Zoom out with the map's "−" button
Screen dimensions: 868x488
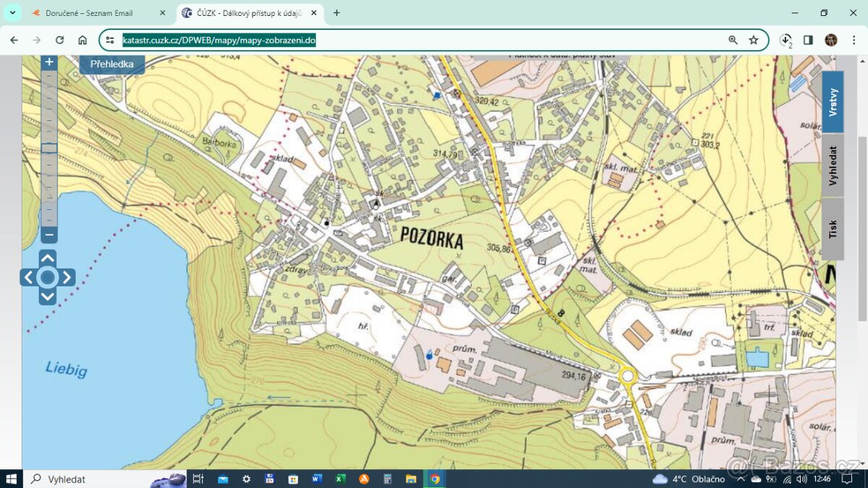pyautogui.click(x=48, y=235)
